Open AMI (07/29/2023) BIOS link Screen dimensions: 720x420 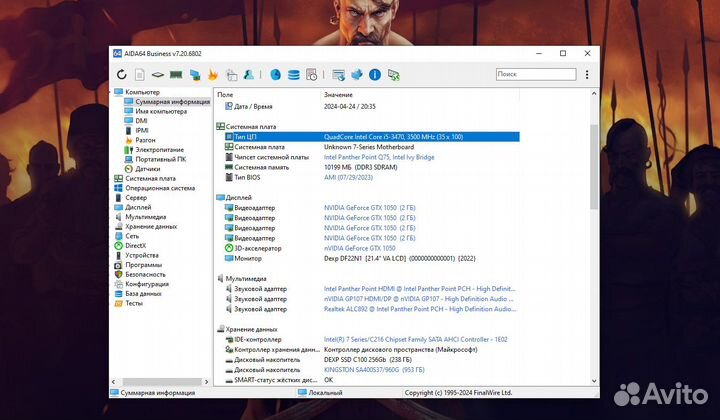[348, 177]
